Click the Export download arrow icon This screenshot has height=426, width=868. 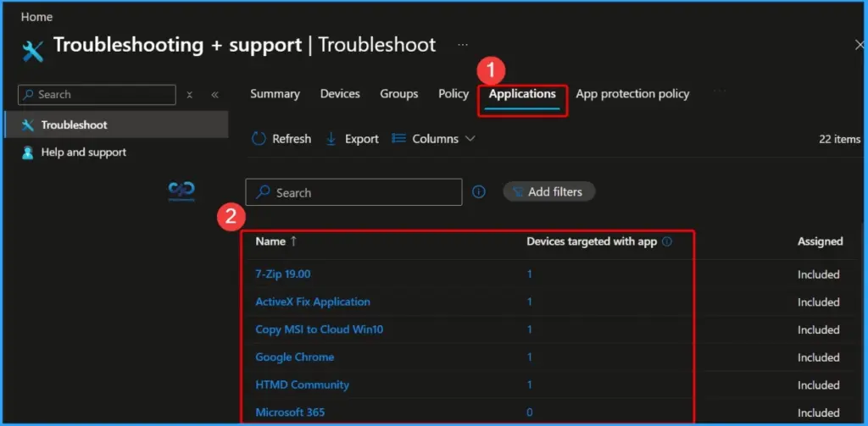point(331,139)
